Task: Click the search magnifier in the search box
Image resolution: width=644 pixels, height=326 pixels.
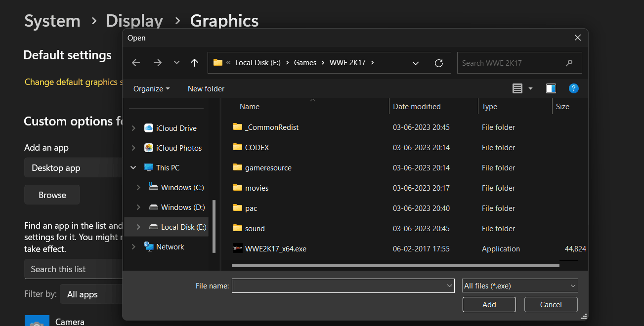Action: tap(569, 63)
